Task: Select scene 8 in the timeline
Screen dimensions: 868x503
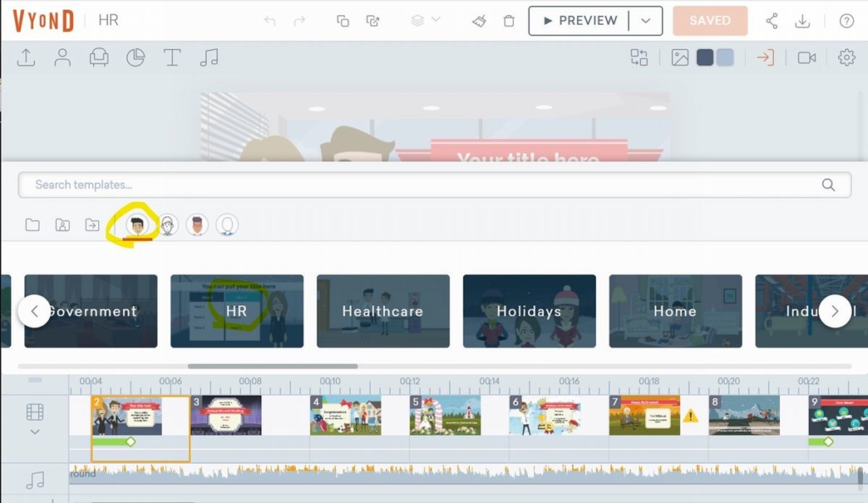Action: tap(744, 416)
